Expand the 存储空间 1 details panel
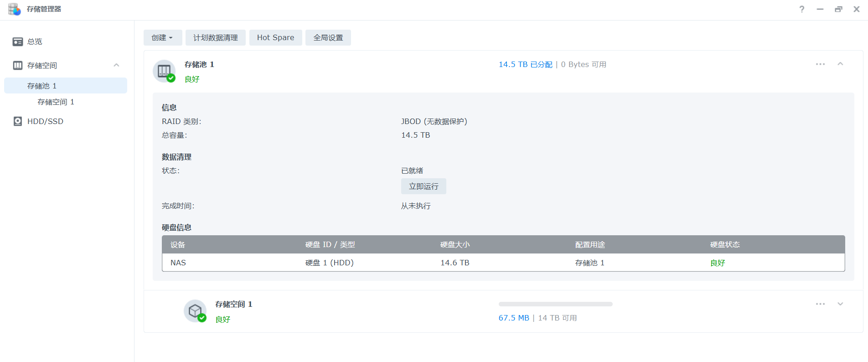The width and height of the screenshot is (868, 362). coord(840,304)
